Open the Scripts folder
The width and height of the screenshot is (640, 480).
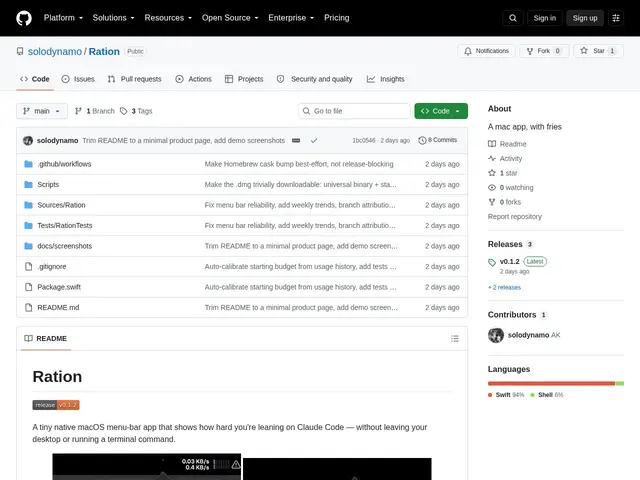tap(48, 184)
